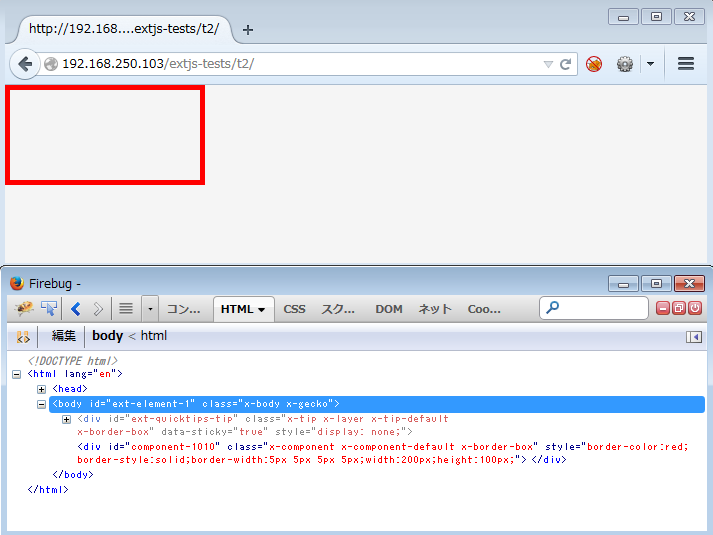Select the extjs-tests/t2 browser tab
Image resolution: width=713 pixels, height=535 pixels.
124,29
